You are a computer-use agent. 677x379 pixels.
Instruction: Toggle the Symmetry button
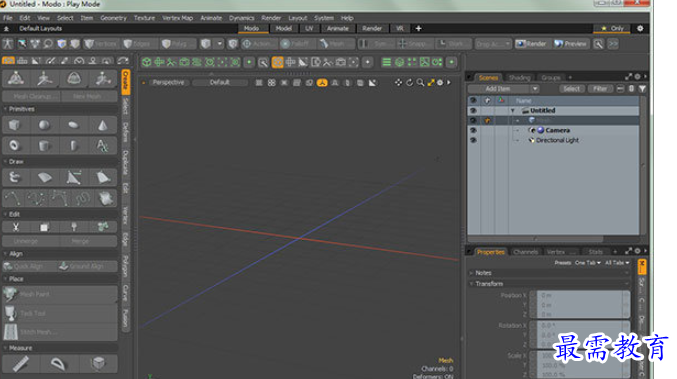pos(376,44)
